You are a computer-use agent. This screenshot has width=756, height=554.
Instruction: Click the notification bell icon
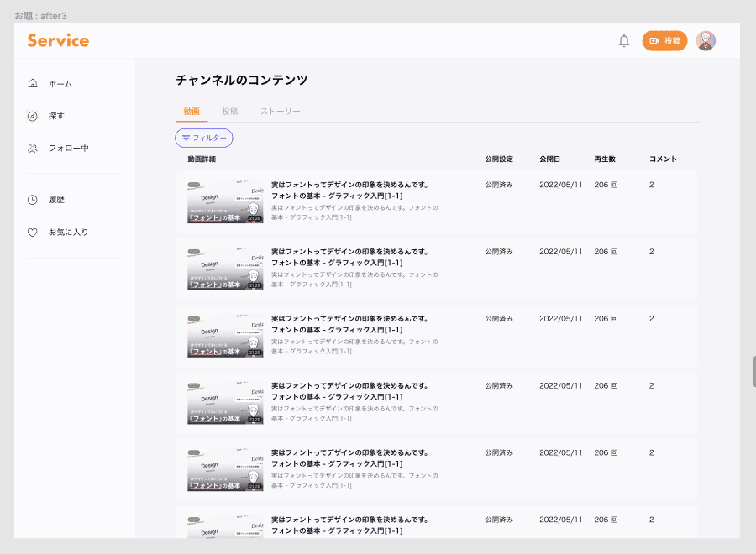[624, 41]
